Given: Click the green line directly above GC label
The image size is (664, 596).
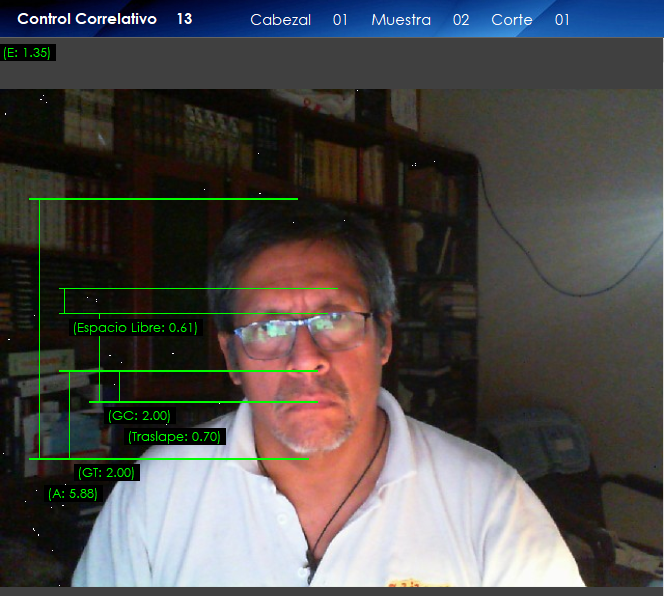Looking at the screenshot, I should [202, 402].
